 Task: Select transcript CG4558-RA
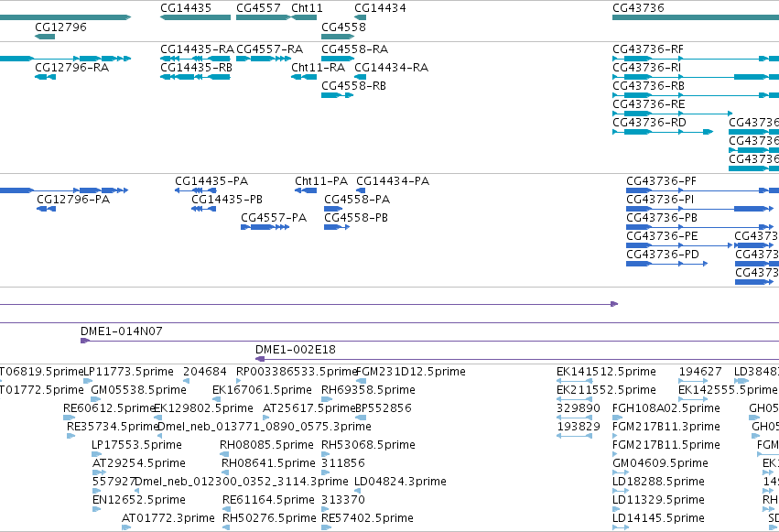tap(338, 59)
